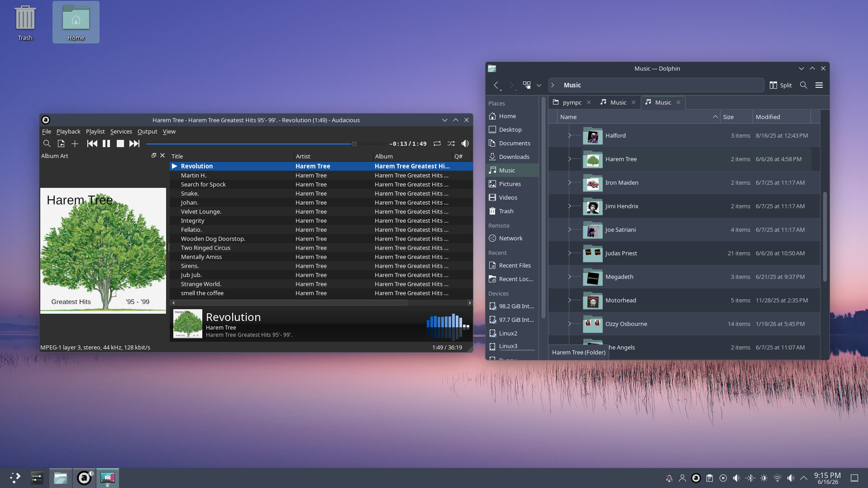Open Documents in Dolphin Places sidebar
The image size is (868, 488).
pyautogui.click(x=512, y=143)
